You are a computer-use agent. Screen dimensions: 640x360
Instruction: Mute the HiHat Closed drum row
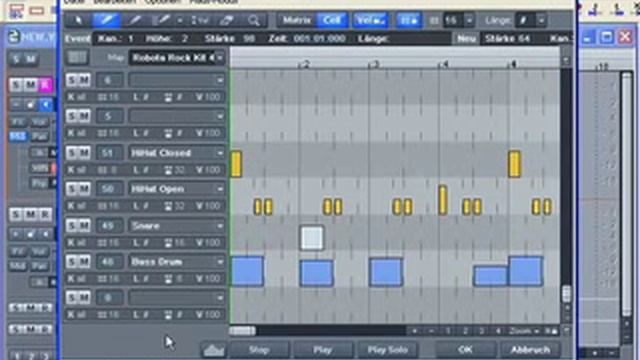tap(84, 153)
